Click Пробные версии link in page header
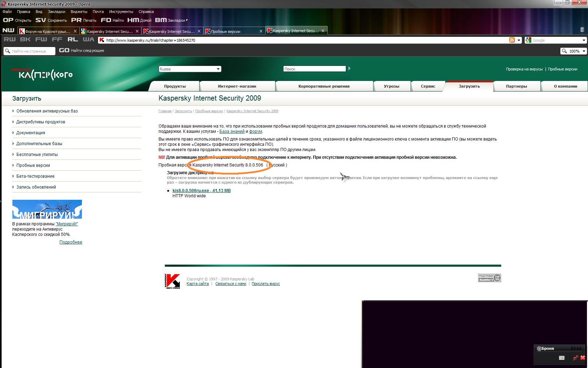 pos(562,69)
